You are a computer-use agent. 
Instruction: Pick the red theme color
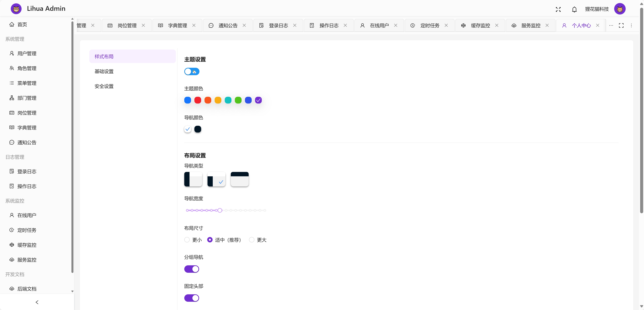[x=197, y=100]
